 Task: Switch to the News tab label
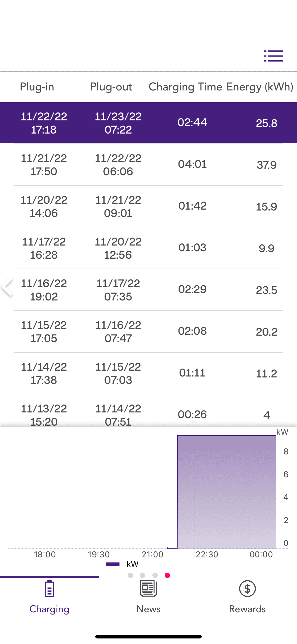(x=148, y=609)
